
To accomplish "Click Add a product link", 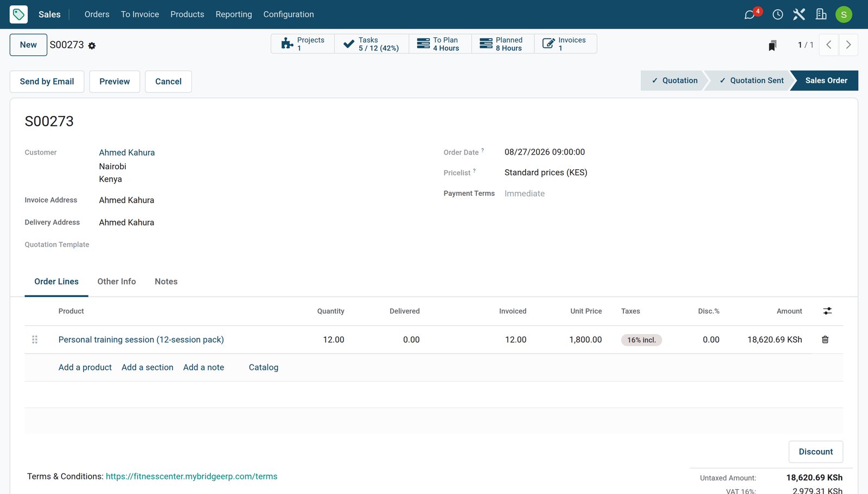I will 85,367.
